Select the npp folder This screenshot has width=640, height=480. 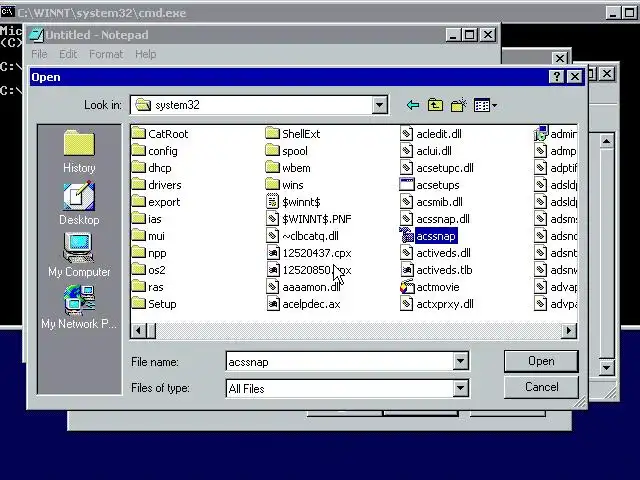[149, 253]
